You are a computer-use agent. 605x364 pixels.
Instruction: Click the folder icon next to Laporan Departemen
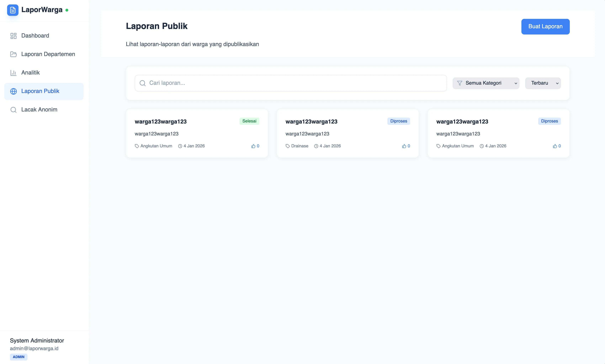(13, 54)
